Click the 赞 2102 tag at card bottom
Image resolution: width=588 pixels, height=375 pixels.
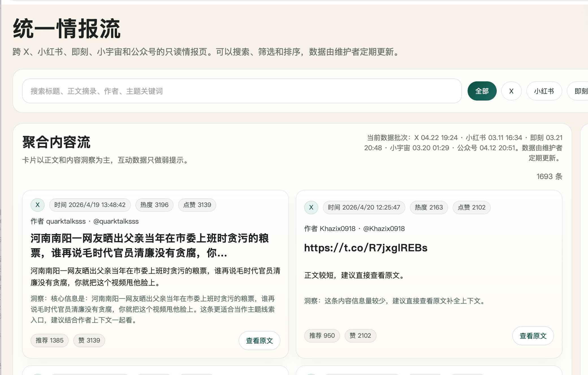tap(360, 336)
